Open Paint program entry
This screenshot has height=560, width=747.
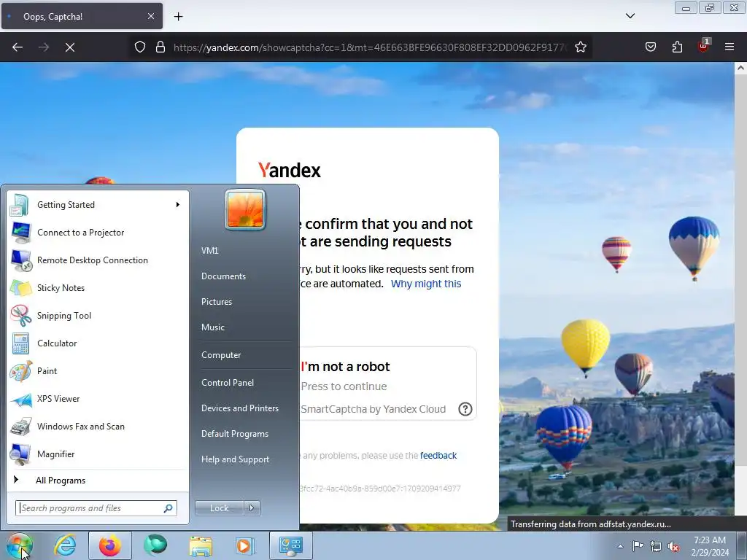coord(98,371)
